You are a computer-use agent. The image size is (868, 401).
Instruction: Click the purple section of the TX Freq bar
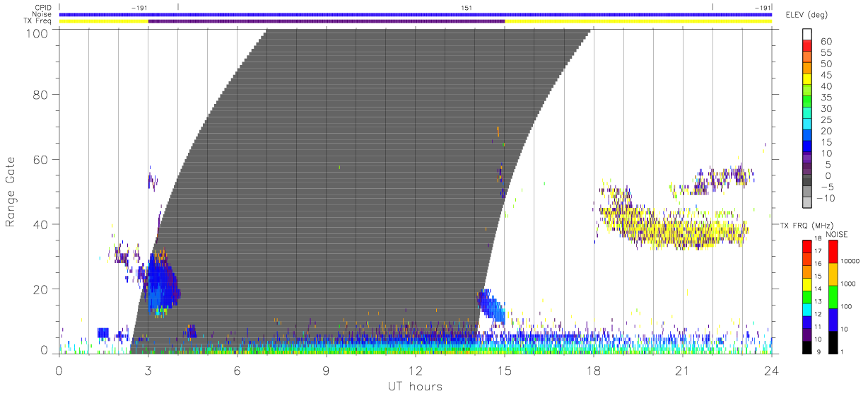(327, 21)
